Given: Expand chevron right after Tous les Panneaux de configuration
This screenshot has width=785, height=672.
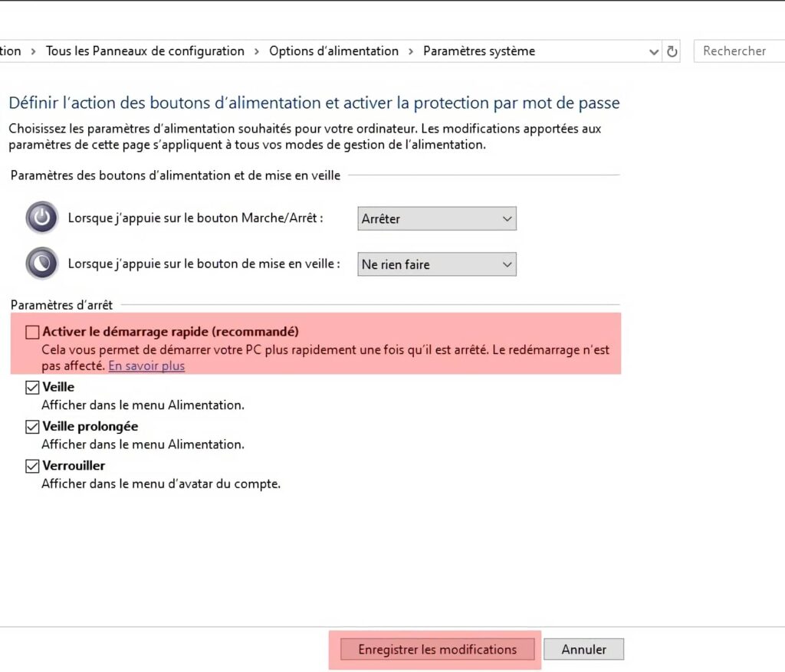Looking at the screenshot, I should [x=257, y=51].
